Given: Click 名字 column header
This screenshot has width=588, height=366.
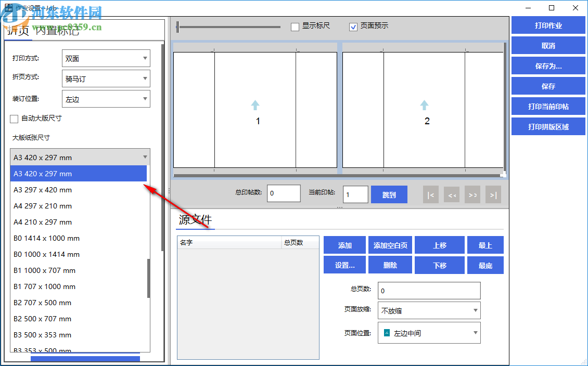Looking at the screenshot, I should click(229, 242).
